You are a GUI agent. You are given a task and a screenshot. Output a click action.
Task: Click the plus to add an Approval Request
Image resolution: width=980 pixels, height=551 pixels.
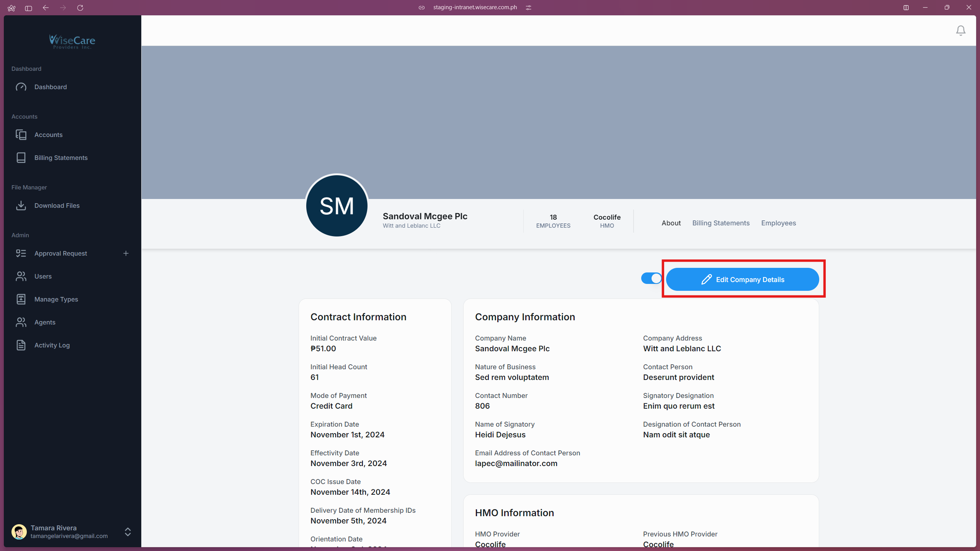pyautogui.click(x=126, y=253)
